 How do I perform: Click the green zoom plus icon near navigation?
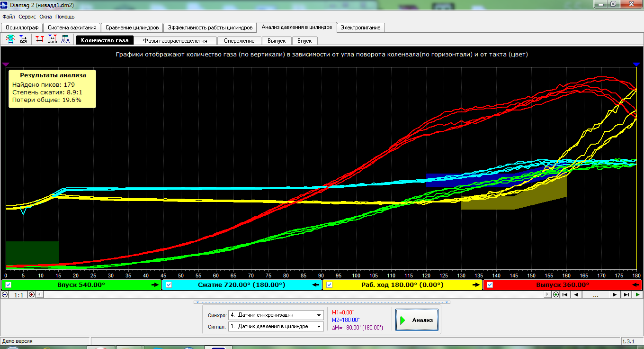coord(556,294)
